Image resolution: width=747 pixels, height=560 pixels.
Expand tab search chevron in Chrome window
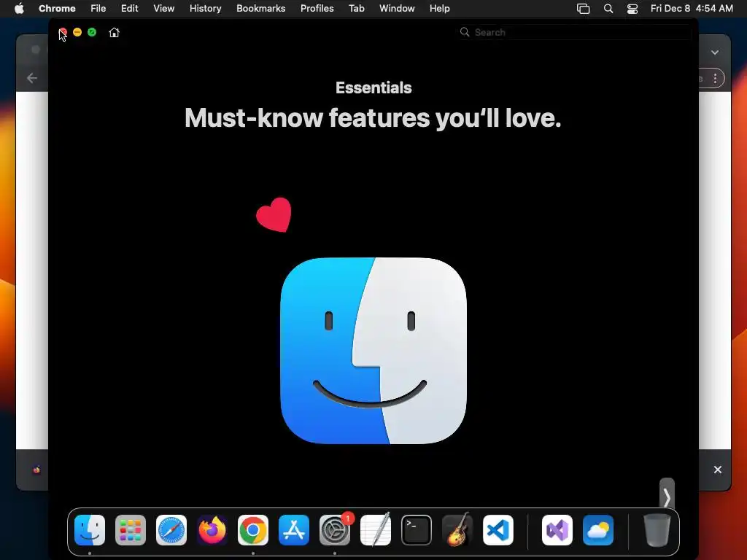pos(715,52)
